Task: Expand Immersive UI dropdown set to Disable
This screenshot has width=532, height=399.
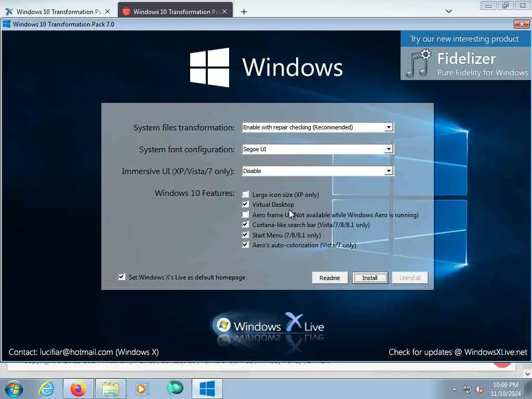Action: (x=389, y=171)
